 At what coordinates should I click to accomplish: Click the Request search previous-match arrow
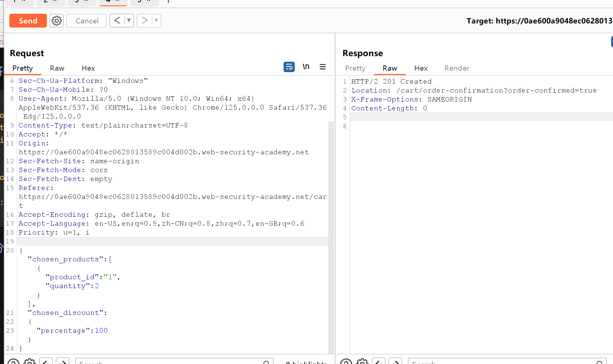(46, 361)
